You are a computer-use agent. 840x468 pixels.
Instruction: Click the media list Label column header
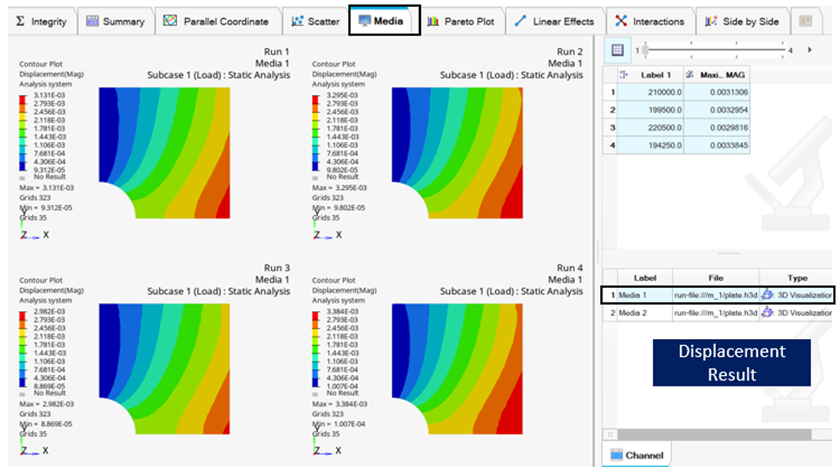[645, 278]
